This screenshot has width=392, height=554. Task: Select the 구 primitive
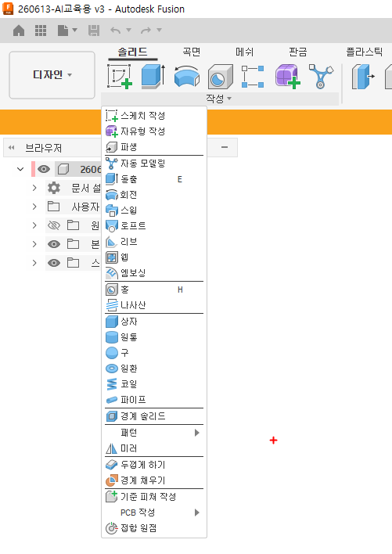tap(154, 353)
